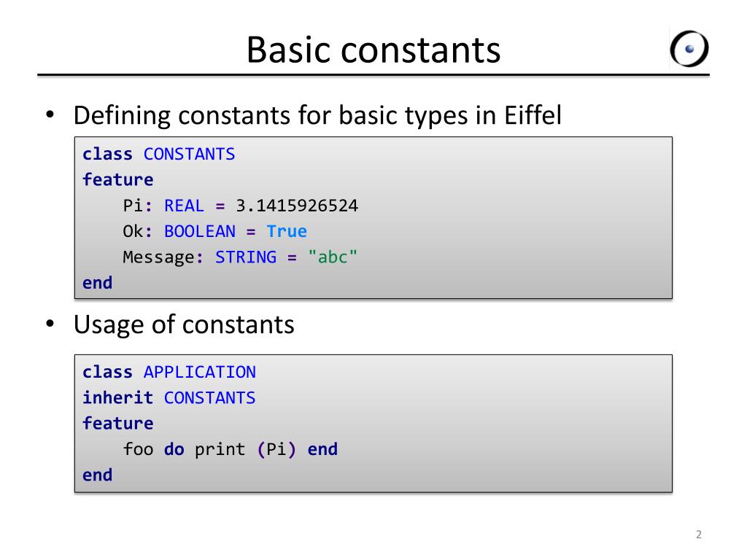Click the 'Basic constants' slide title
Screen dimensions: 747x560
pyautogui.click(x=373, y=50)
